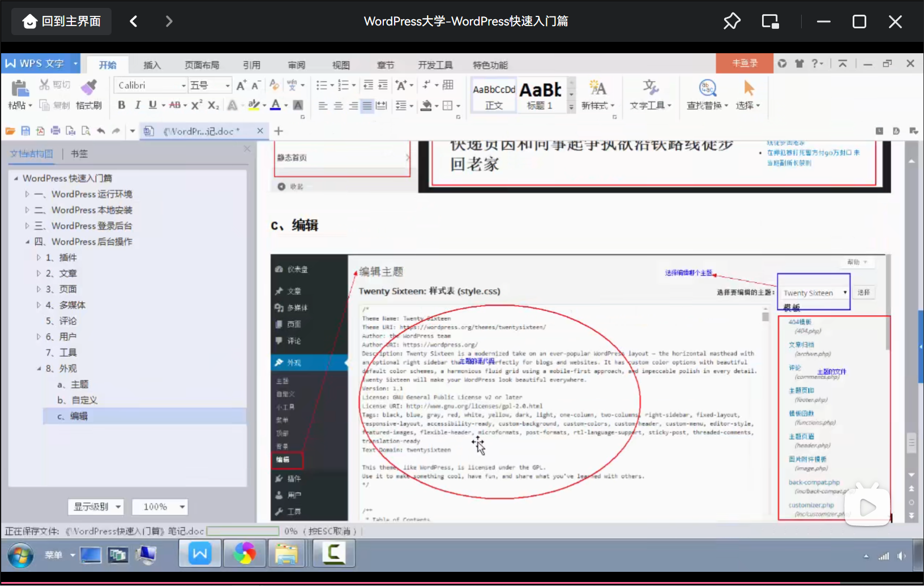Apply paragraph shading fill color
The width and height of the screenshot is (924, 586).
tap(426, 106)
